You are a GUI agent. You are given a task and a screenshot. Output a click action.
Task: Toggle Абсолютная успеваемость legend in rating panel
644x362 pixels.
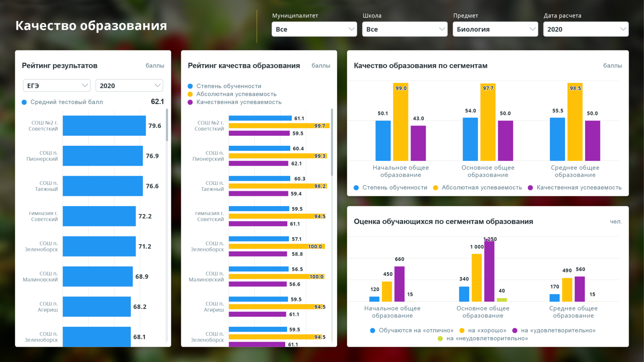pos(232,94)
